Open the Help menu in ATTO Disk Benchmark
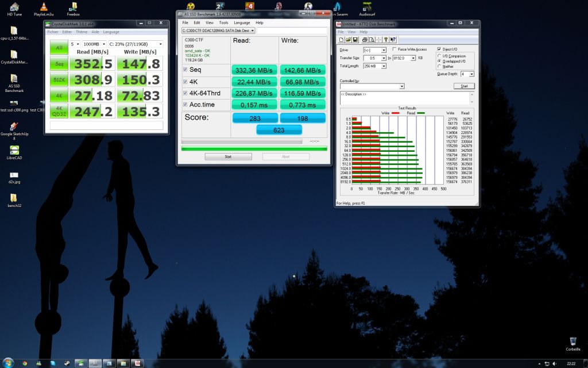 [363, 32]
